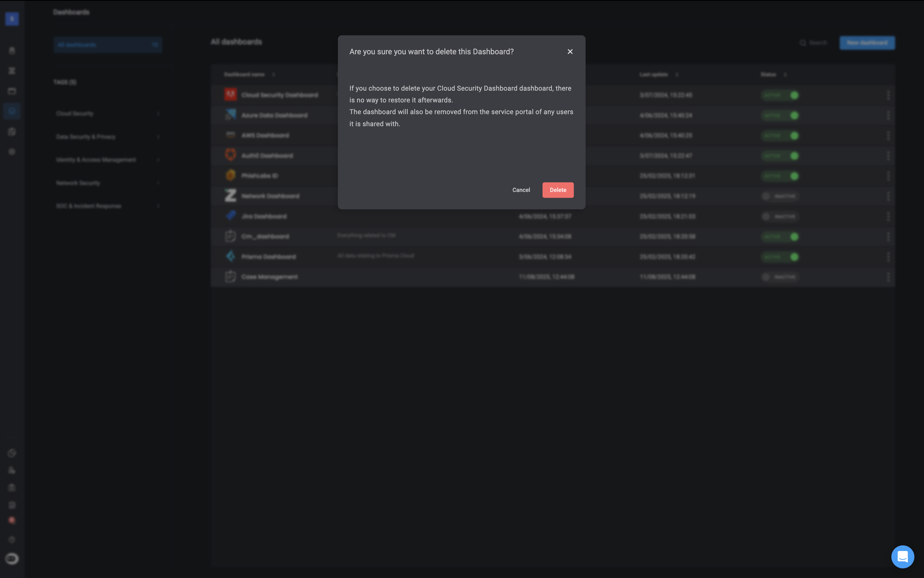Screen dimensions: 924x578
Task: Click the Cancel button
Action: [521, 190]
